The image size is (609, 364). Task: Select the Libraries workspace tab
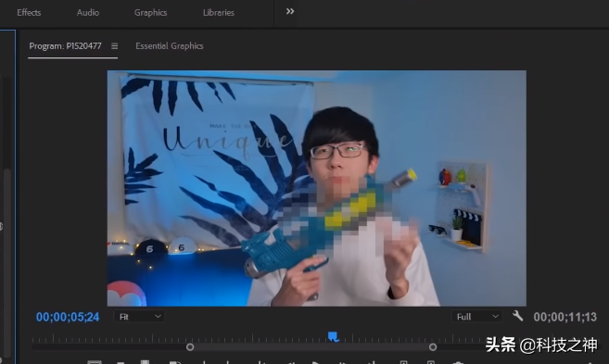click(219, 12)
